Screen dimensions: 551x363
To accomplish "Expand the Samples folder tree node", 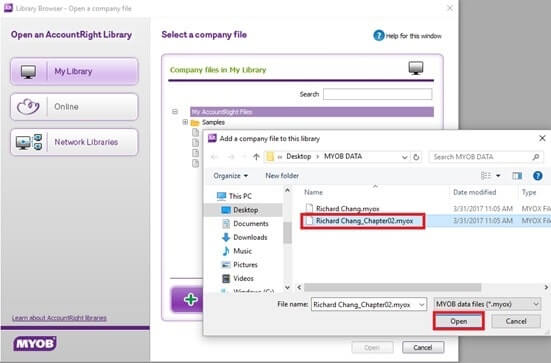I will point(185,122).
